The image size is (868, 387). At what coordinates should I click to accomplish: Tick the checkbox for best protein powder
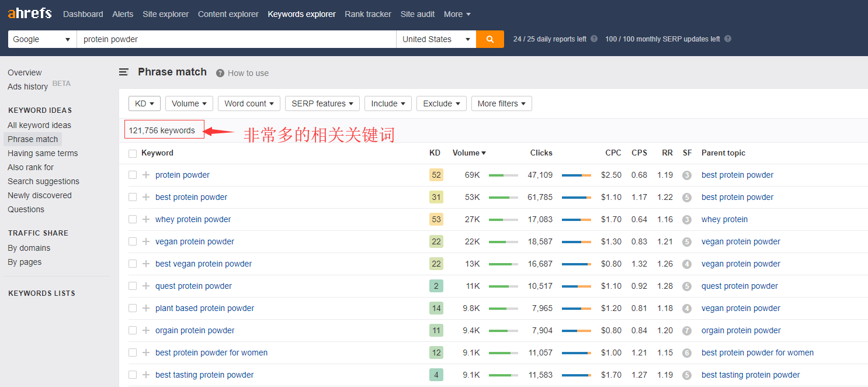(133, 197)
